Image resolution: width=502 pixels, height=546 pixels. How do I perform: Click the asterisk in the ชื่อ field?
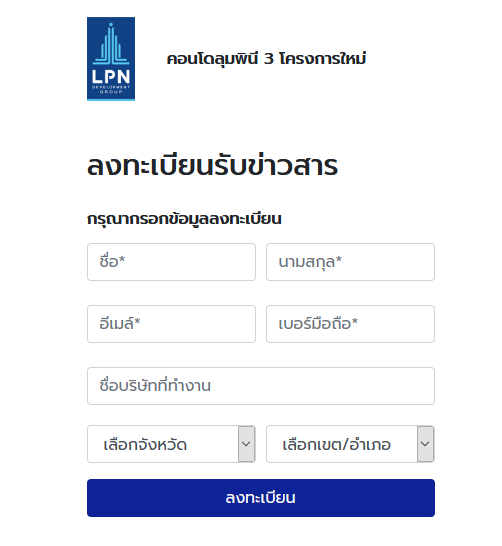pos(122,259)
